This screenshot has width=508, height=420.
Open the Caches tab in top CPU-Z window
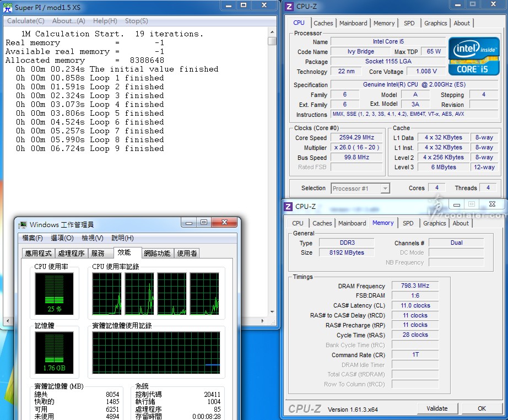pos(323,23)
